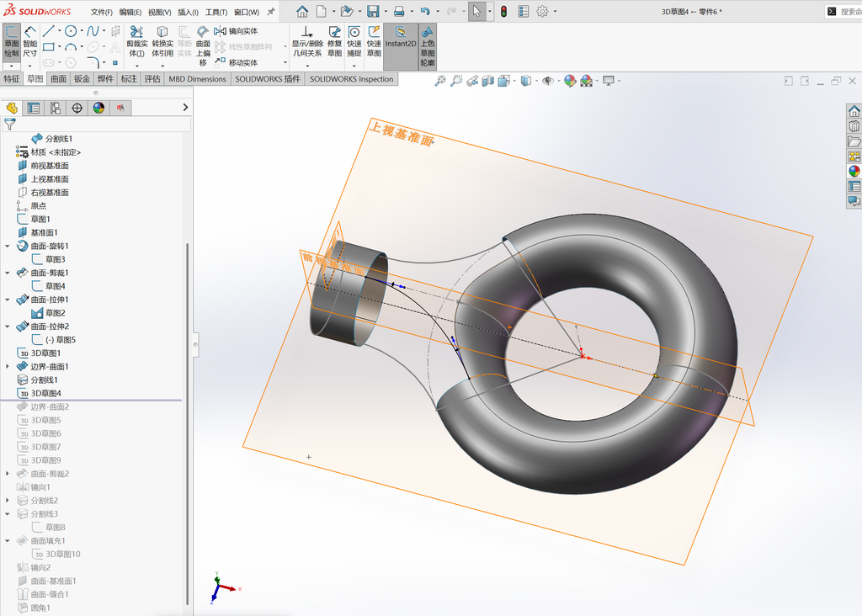Click Convert Entities (转换实体引用) tool
Viewport: 862px width, 616px height.
pos(162,42)
